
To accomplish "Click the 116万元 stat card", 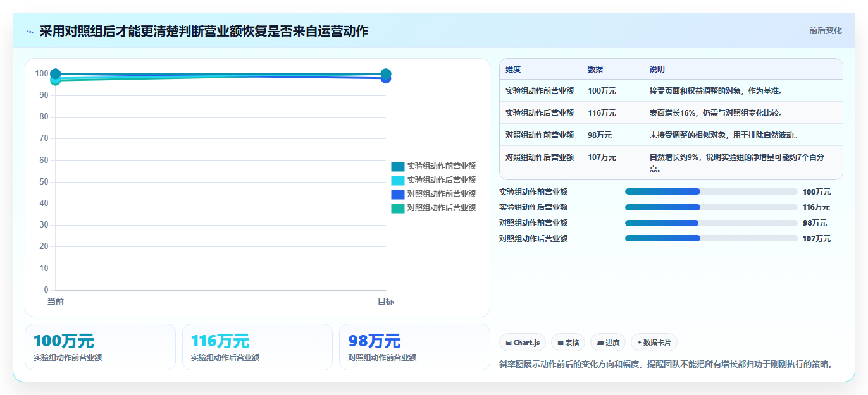I will point(257,347).
